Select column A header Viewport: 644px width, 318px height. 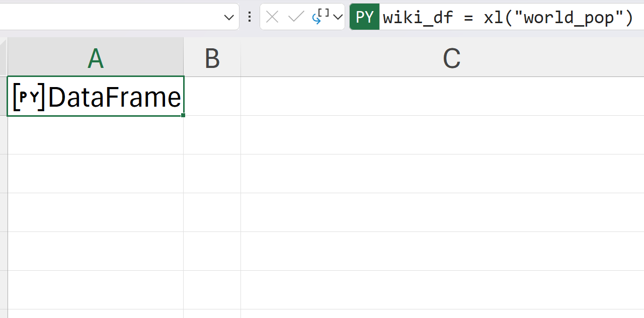click(96, 59)
